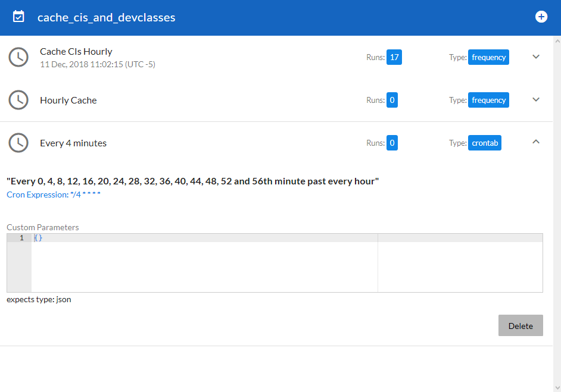Click the calendar check icon in header
Screen dimensions: 561x392
coord(18,17)
